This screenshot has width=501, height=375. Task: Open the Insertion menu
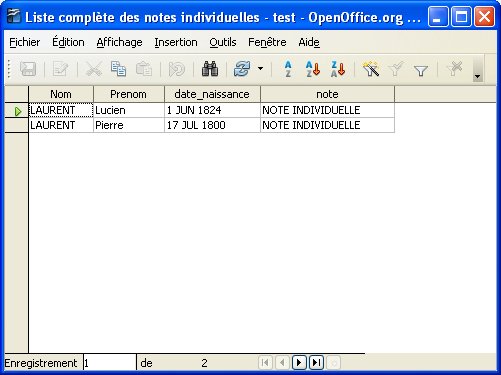176,42
